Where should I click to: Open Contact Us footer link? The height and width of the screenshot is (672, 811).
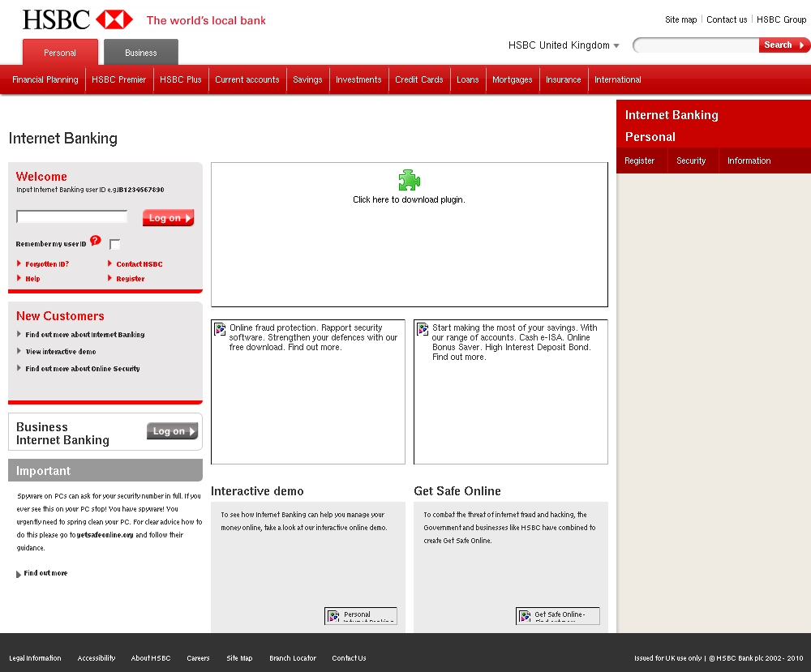point(349,658)
